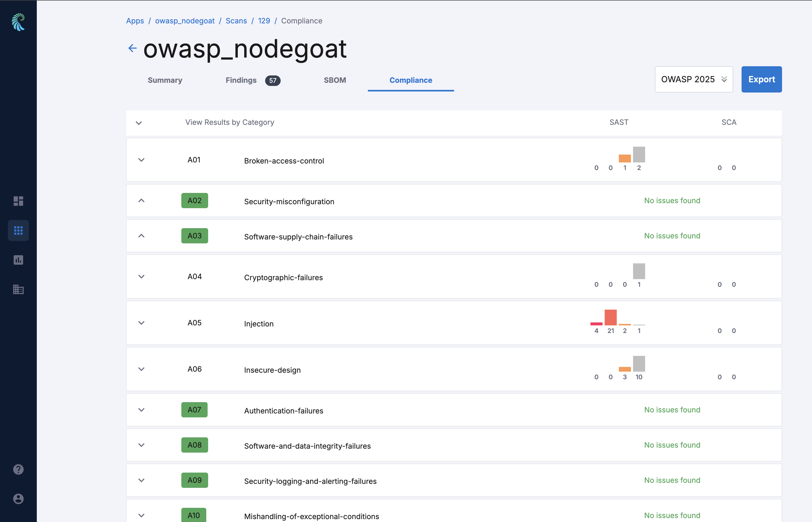Screen dimensions: 812x522
Task: Open the organization building icon
Action: [x=18, y=289]
